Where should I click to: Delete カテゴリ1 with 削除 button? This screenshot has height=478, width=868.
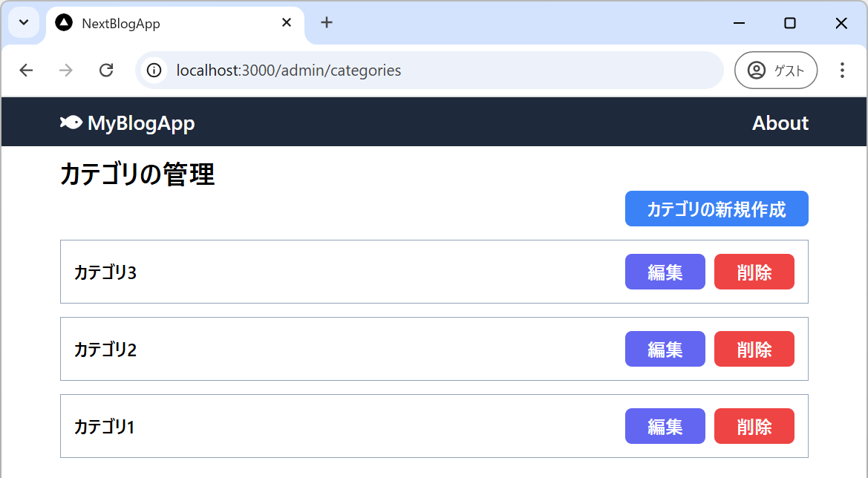tap(754, 427)
